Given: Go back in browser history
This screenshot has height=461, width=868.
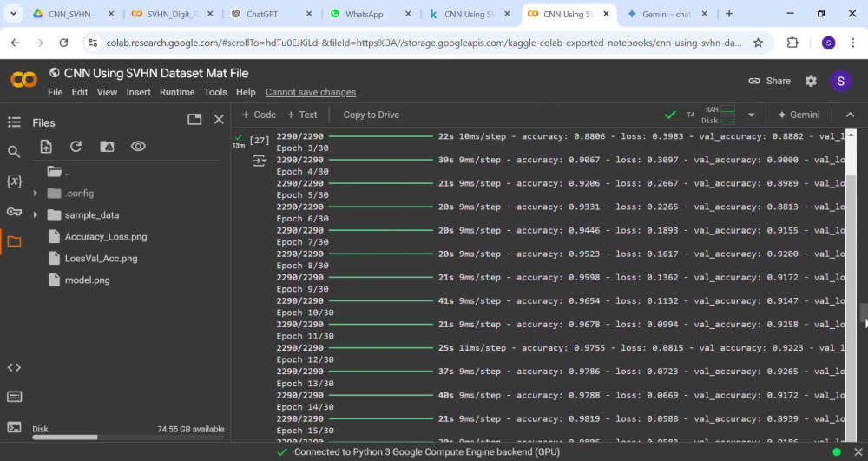Looking at the screenshot, I should pyautogui.click(x=15, y=43).
